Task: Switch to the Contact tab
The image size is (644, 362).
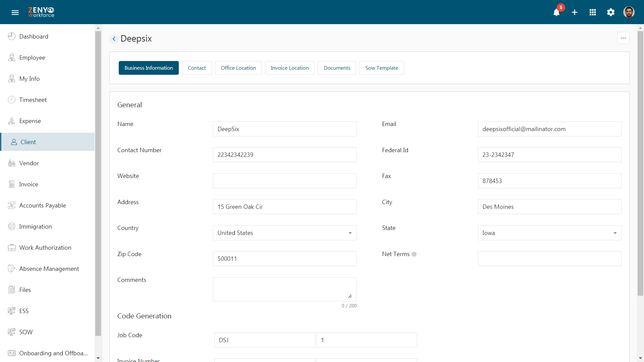Action: 196,68
